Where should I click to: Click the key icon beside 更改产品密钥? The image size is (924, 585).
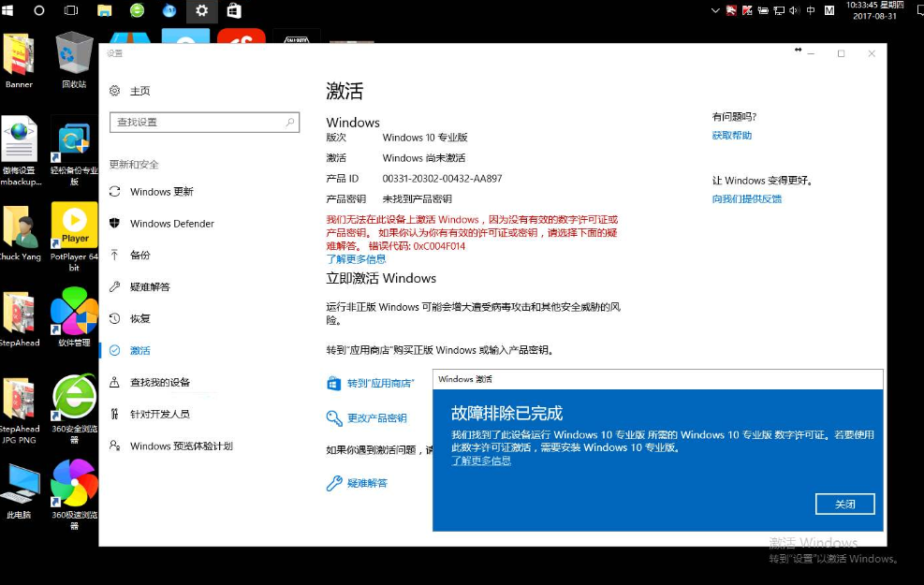tap(334, 418)
